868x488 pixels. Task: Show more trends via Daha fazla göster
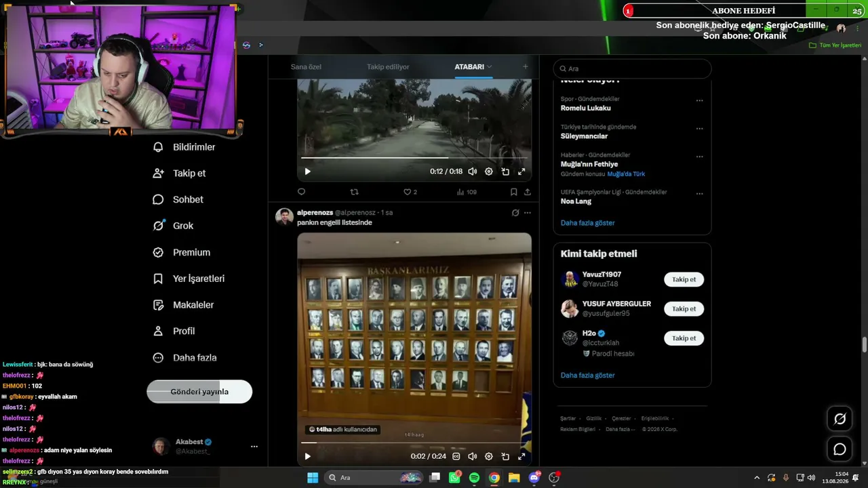pyautogui.click(x=588, y=222)
